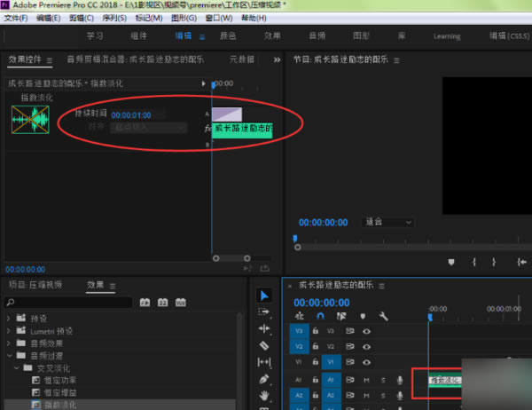This screenshot has width=532, height=410.
Task: Toggle timeline snap magnet icon
Action: [x=320, y=316]
